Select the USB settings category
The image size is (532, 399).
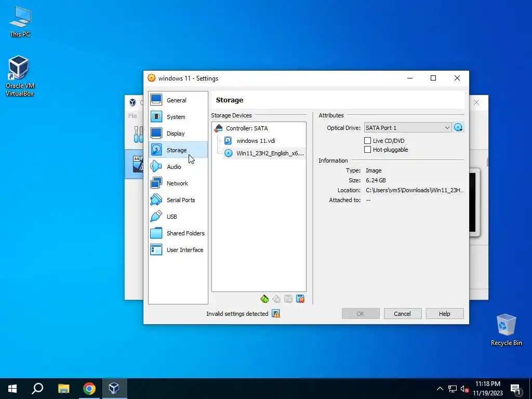tap(178, 217)
